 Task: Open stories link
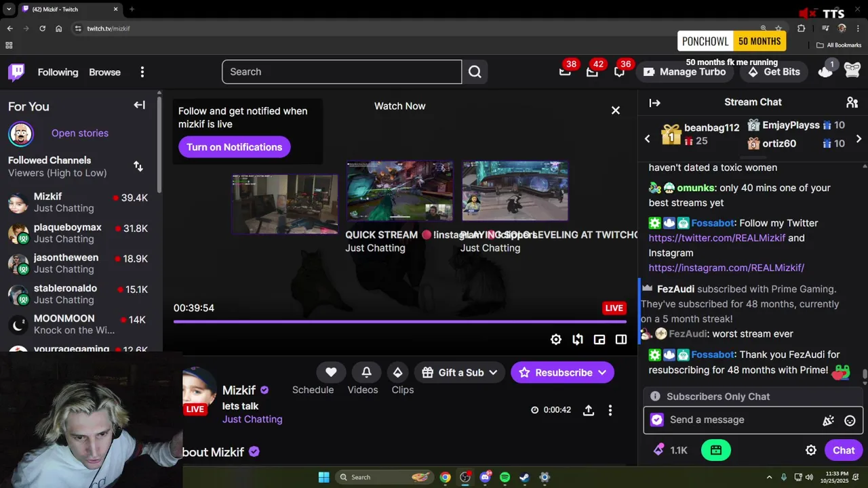click(x=80, y=133)
